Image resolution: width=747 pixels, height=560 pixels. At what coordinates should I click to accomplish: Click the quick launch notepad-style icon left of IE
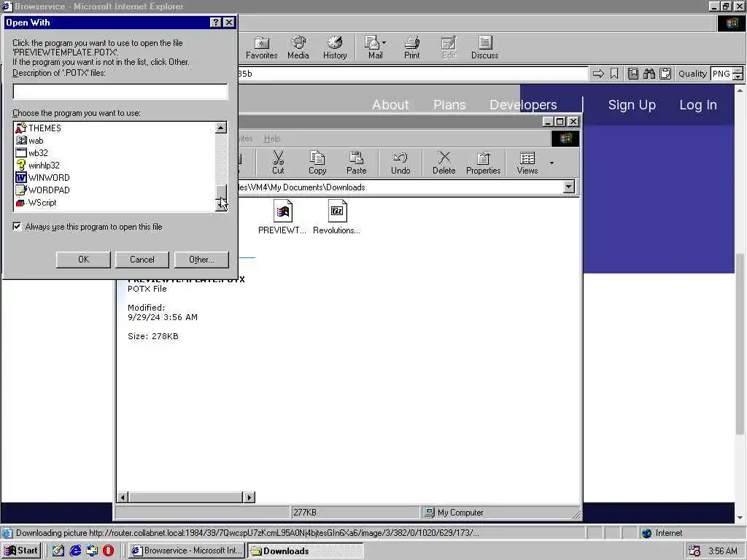(58, 551)
